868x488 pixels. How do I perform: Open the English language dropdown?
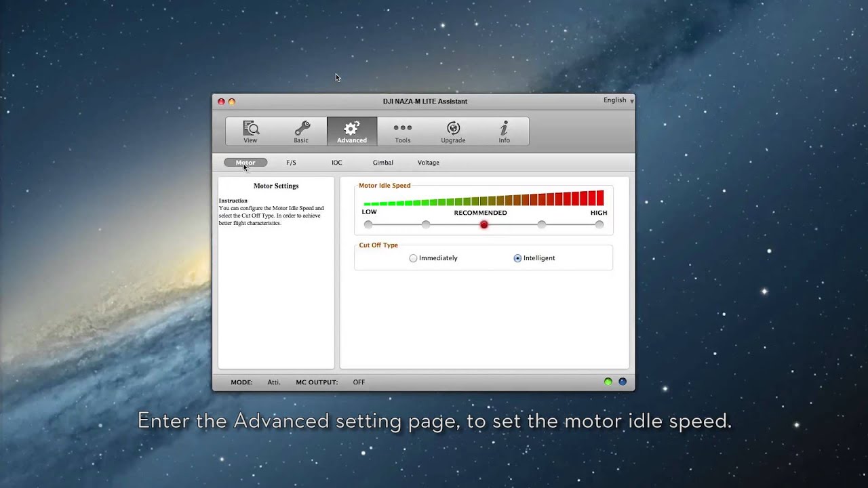(x=618, y=100)
